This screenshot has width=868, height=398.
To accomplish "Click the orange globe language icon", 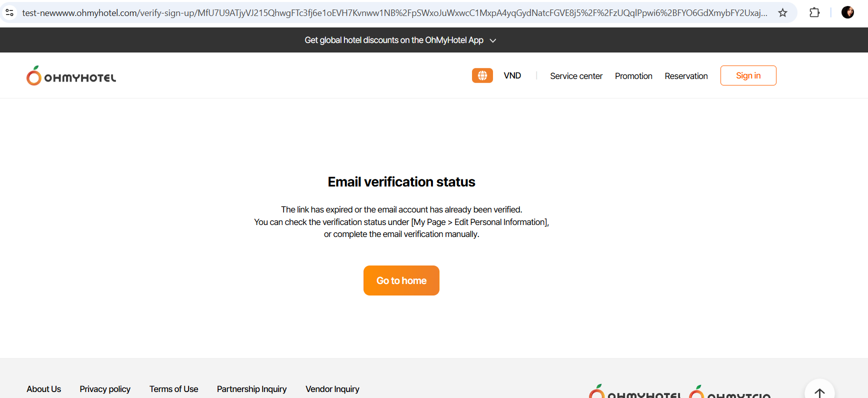I will (x=482, y=75).
